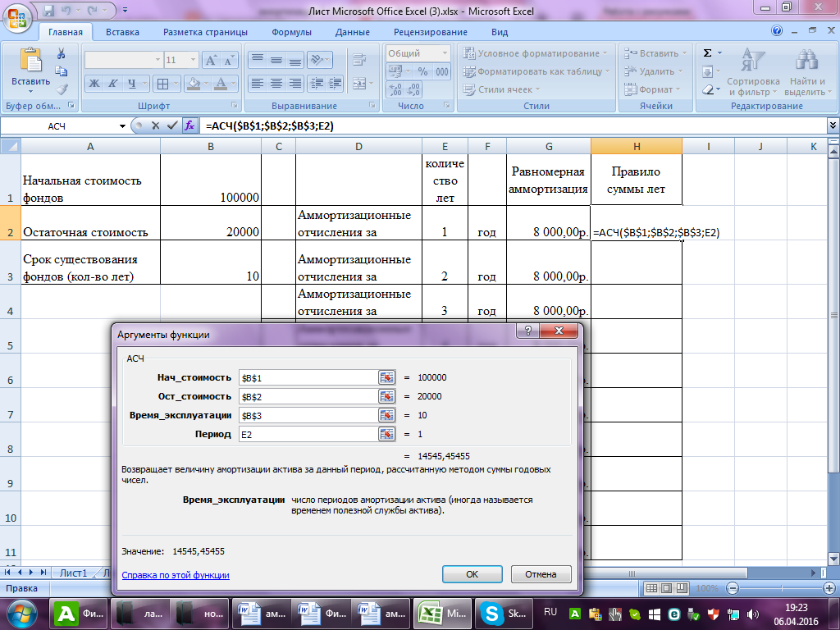Open Skype from the taskbar
This screenshot has width=840, height=630.
pos(504,614)
